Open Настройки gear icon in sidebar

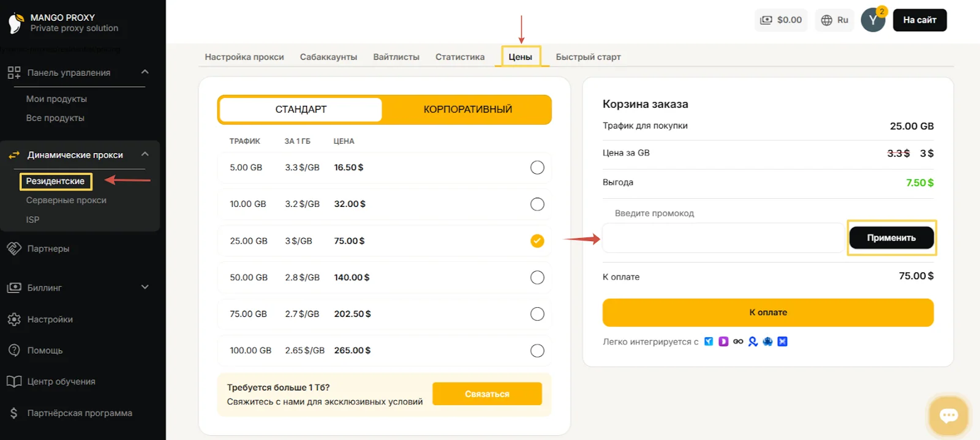(14, 319)
